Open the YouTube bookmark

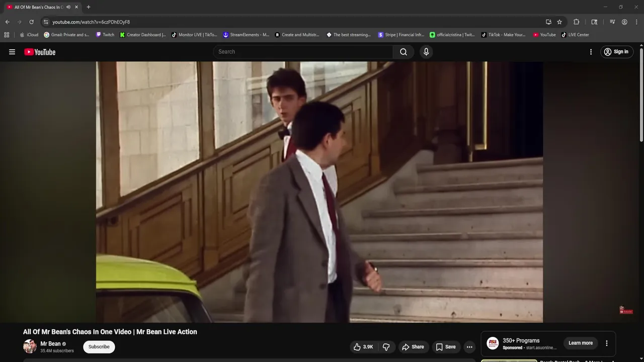544,35
